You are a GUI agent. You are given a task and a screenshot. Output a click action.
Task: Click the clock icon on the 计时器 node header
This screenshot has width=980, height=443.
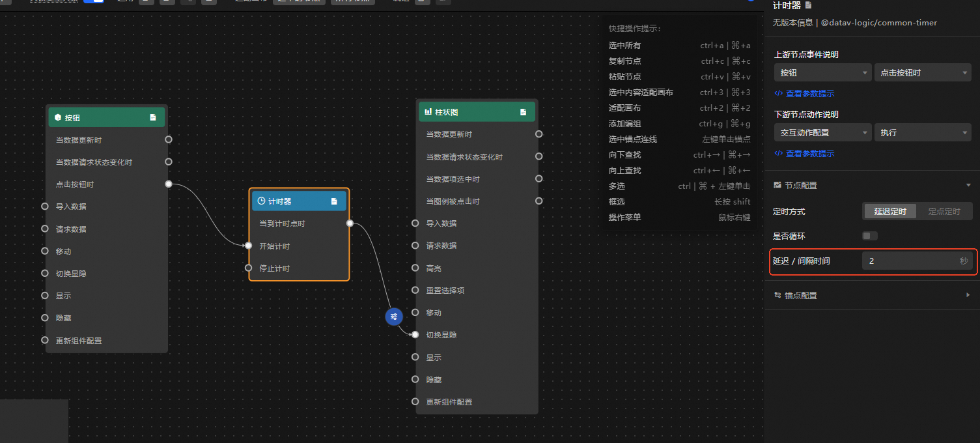(262, 201)
